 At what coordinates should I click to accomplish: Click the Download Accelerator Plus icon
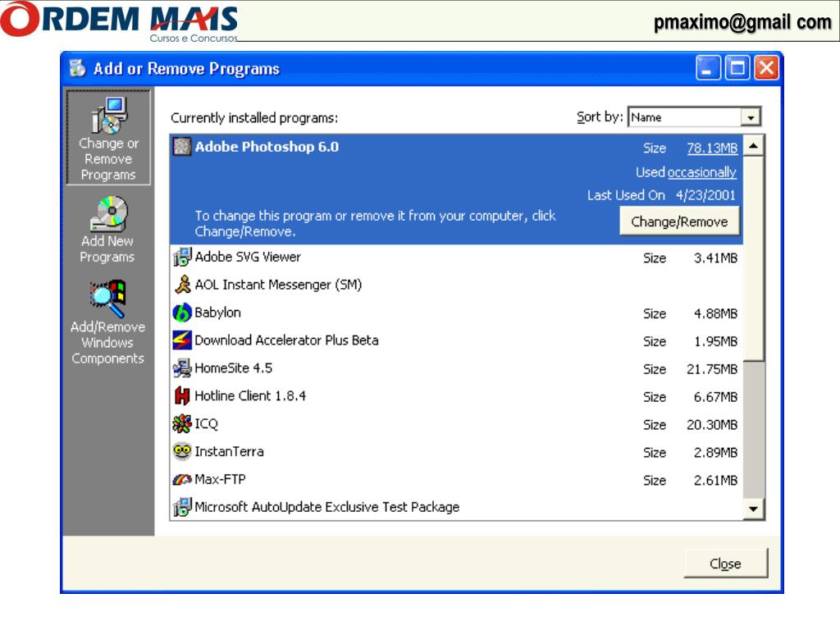[x=182, y=340]
